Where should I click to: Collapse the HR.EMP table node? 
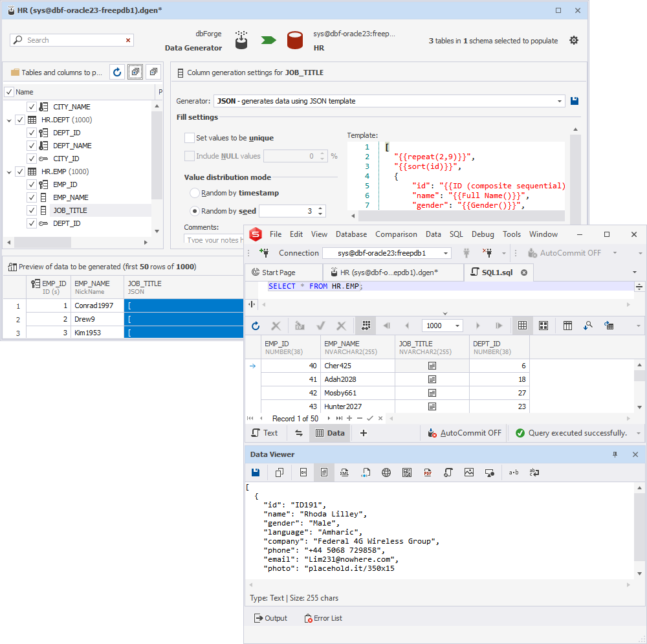coord(9,172)
